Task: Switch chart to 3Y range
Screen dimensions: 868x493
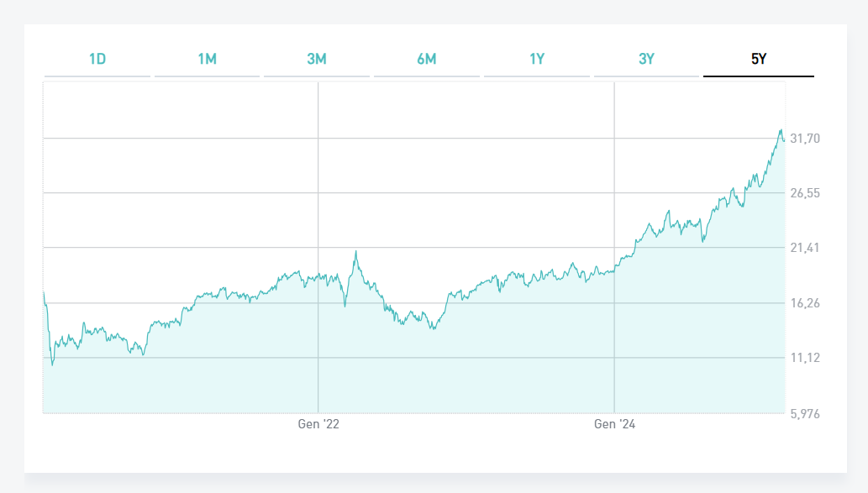Action: pyautogui.click(x=646, y=59)
